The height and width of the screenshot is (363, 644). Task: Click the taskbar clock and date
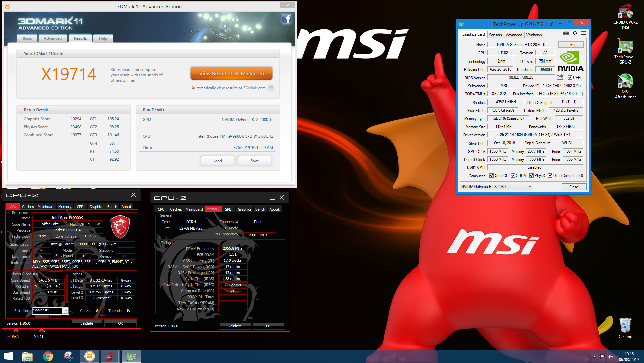[x=629, y=357]
